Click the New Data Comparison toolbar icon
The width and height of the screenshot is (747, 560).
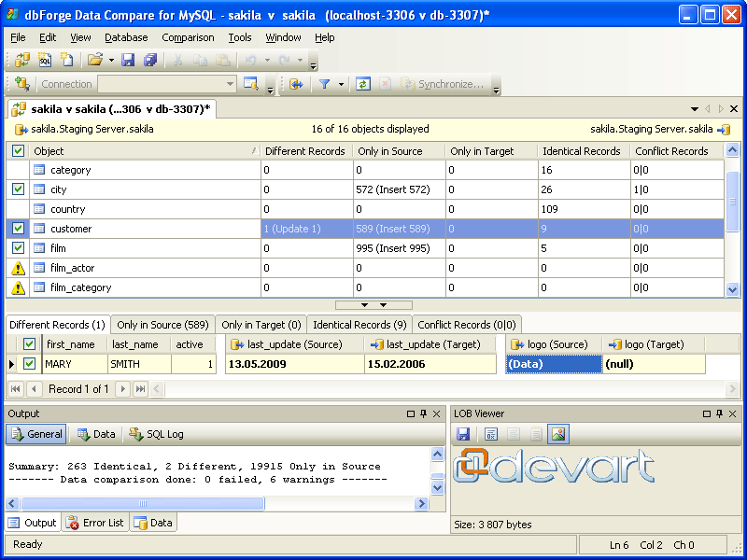tap(21, 60)
